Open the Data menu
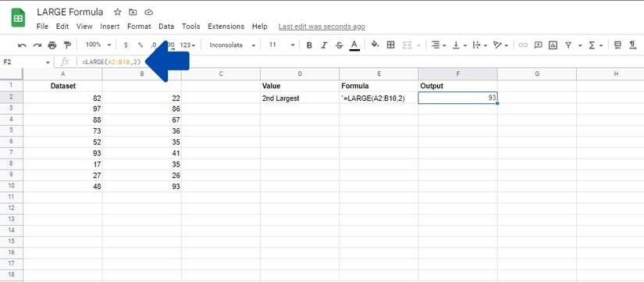This screenshot has width=644, height=282. click(x=166, y=27)
